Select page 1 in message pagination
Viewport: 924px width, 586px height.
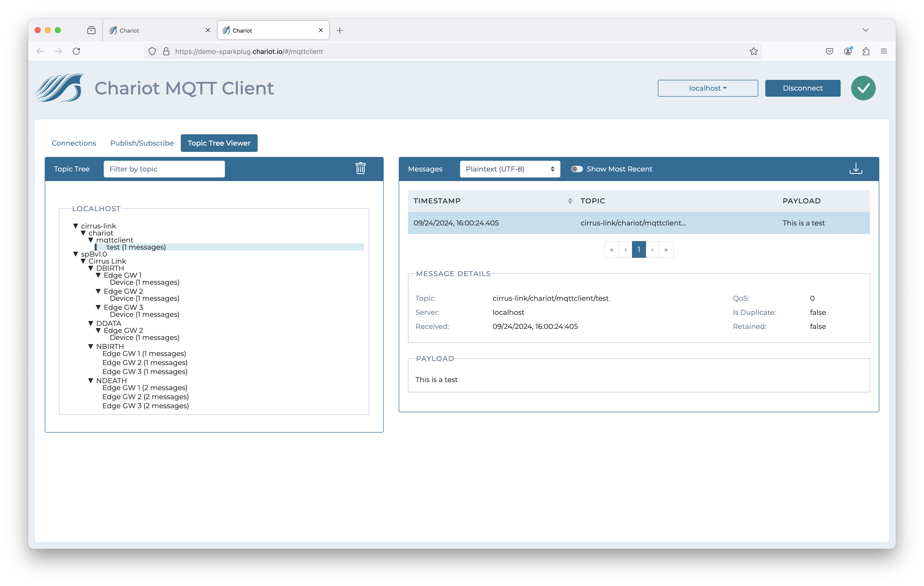click(x=639, y=250)
